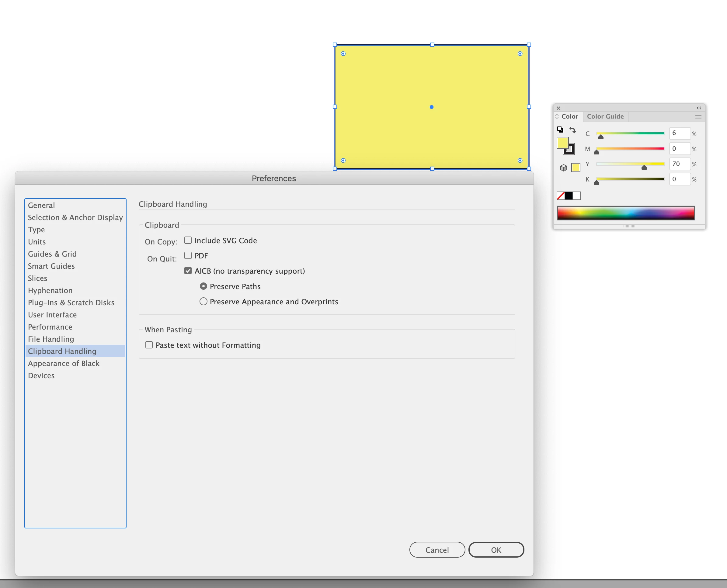Open the Color panel hamburger menu
Viewport: 727px width, 588px height.
click(698, 117)
